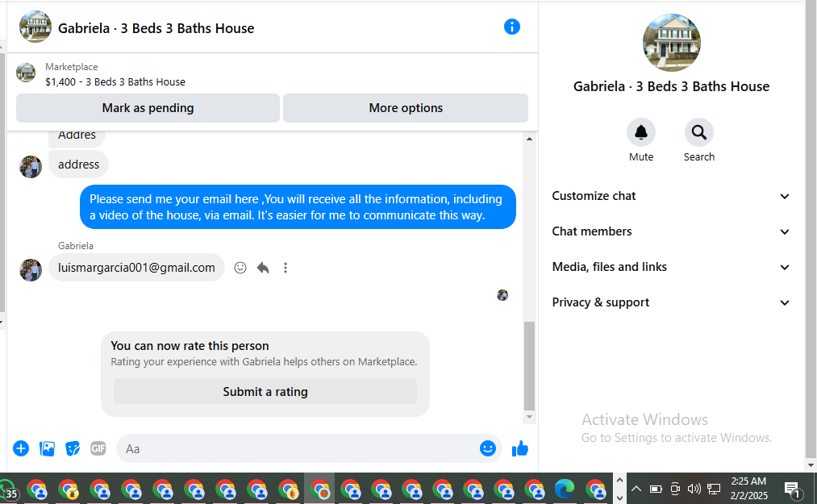The height and width of the screenshot is (504, 817).
Task: Choose a sticker from the sticker icon
Action: pyautogui.click(x=73, y=448)
